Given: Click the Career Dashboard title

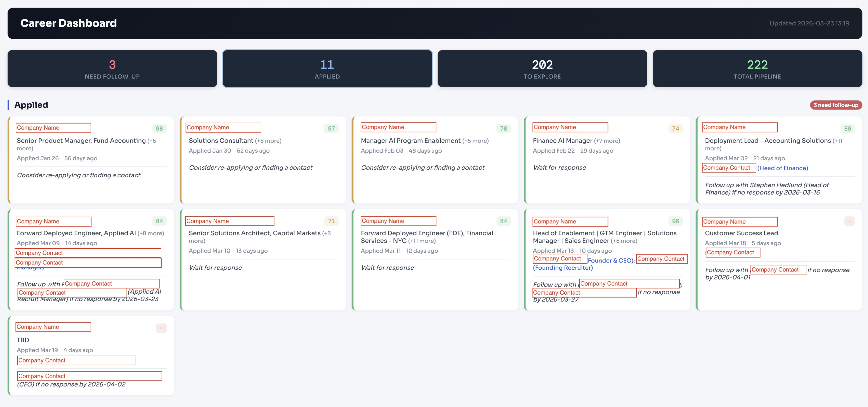Looking at the screenshot, I should [68, 23].
